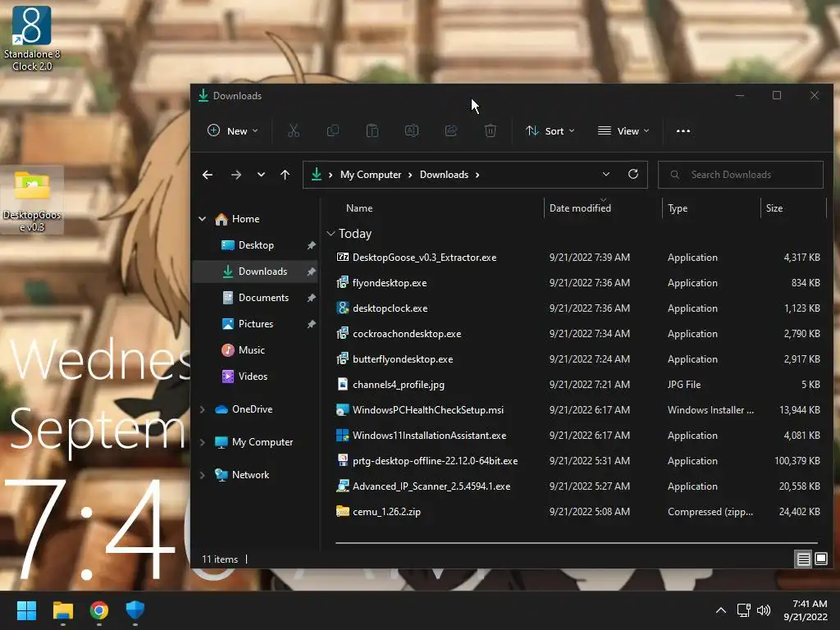
Task: Select cockroachondesktop.exe file
Action: pos(577,334)
